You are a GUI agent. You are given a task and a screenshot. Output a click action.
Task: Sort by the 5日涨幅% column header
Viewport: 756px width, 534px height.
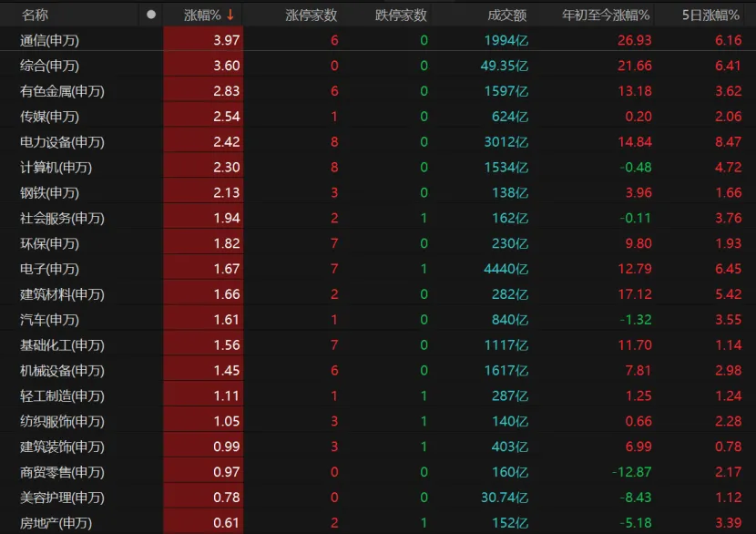(x=712, y=15)
